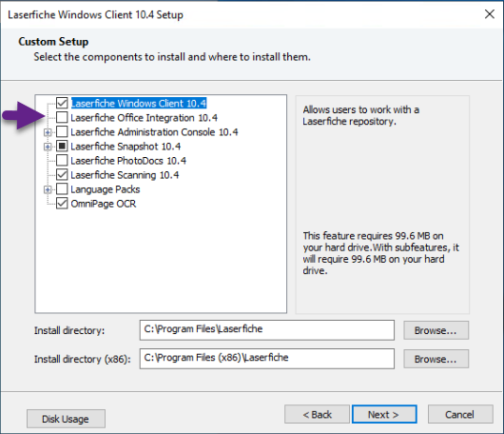
Task: Tick the Language Packs checkbox
Action: click(62, 189)
